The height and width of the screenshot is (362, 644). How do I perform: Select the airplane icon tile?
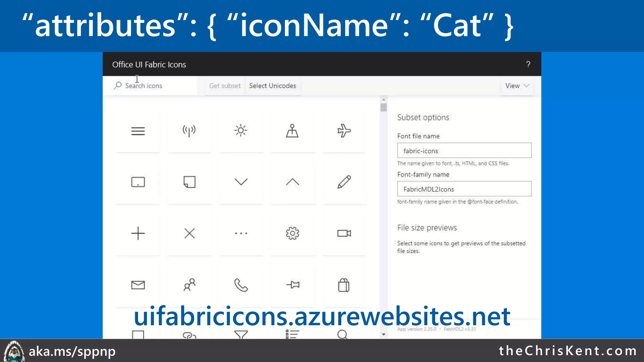(344, 131)
